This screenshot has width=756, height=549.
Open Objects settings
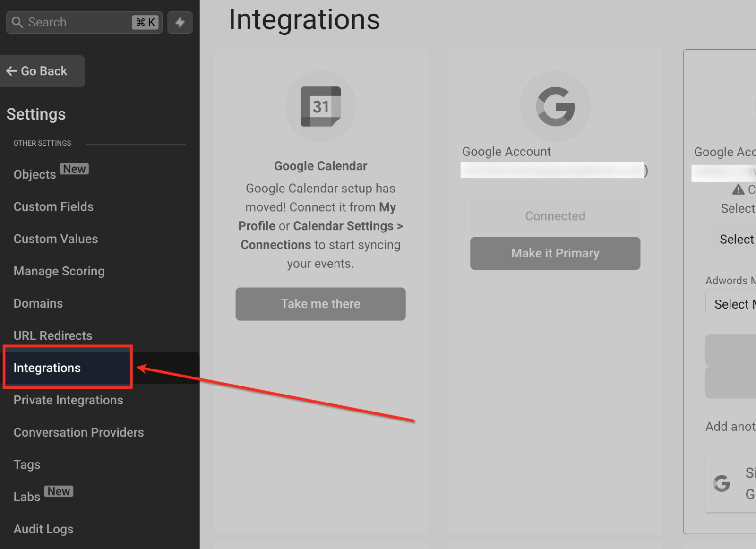pos(35,174)
